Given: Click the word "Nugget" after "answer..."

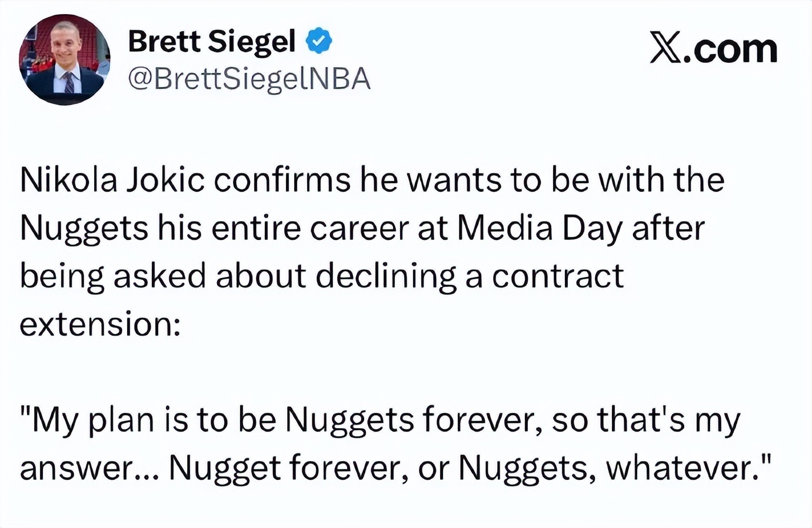Looking at the screenshot, I should coord(224,469).
